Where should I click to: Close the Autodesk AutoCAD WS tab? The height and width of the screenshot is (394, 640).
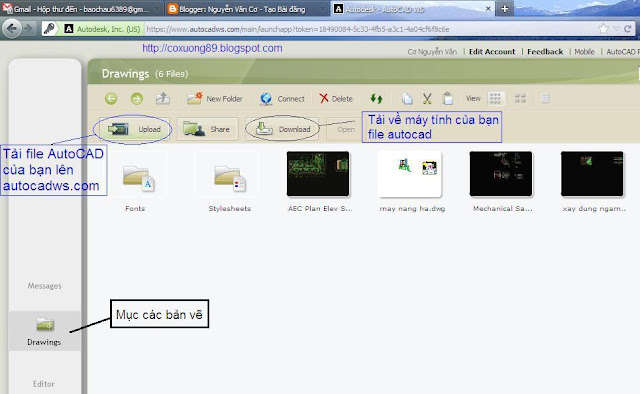coord(488,8)
